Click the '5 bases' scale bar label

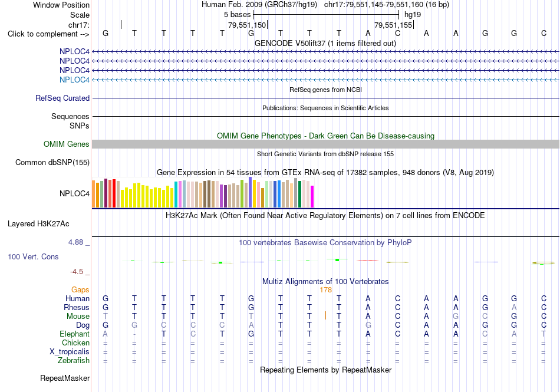point(237,15)
